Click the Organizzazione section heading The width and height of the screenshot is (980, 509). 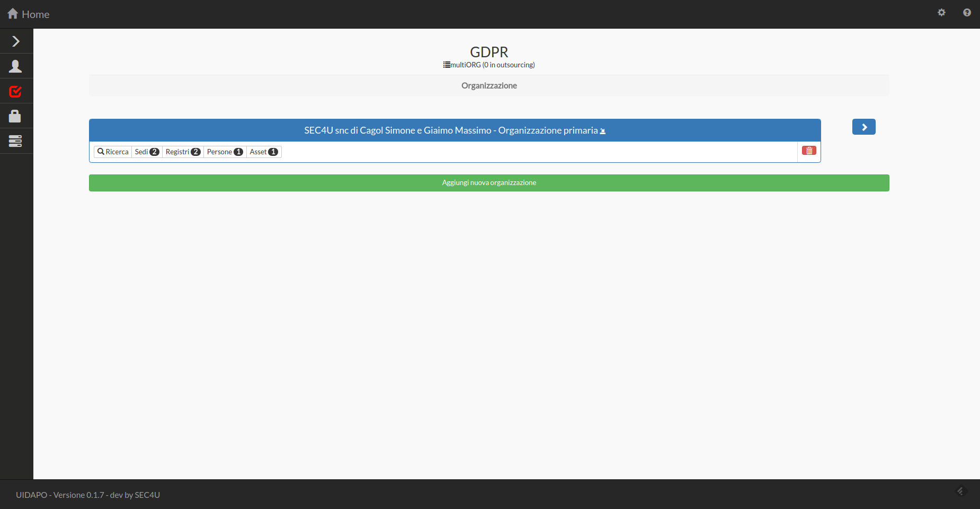(489, 85)
